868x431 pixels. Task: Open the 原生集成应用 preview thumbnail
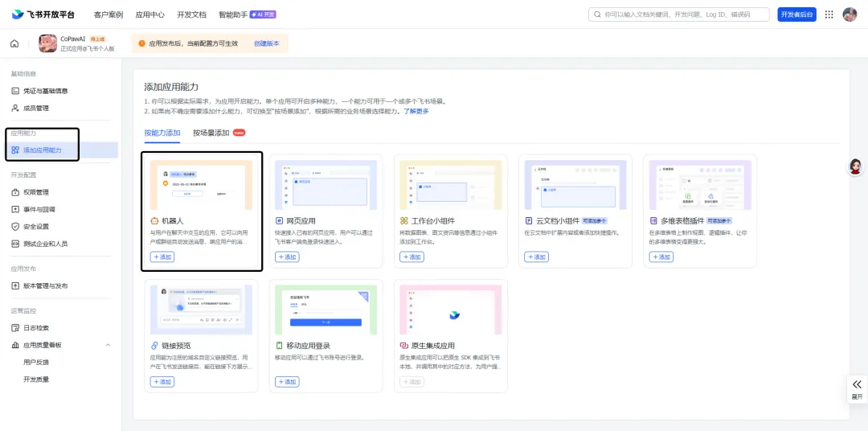(x=451, y=310)
